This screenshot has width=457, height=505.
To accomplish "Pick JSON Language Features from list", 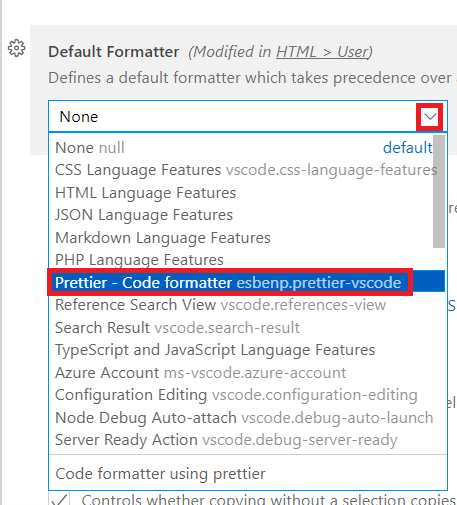I will point(244,215).
